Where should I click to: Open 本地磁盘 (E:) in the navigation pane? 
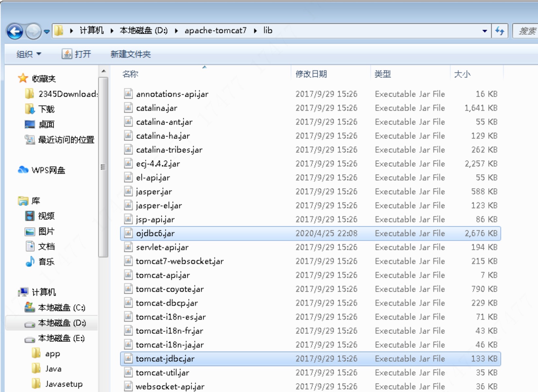55,338
